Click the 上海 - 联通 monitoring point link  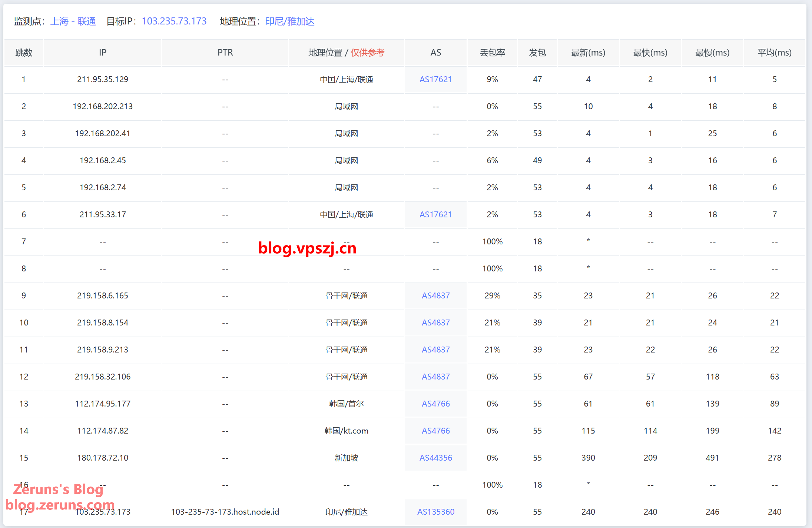click(x=73, y=21)
